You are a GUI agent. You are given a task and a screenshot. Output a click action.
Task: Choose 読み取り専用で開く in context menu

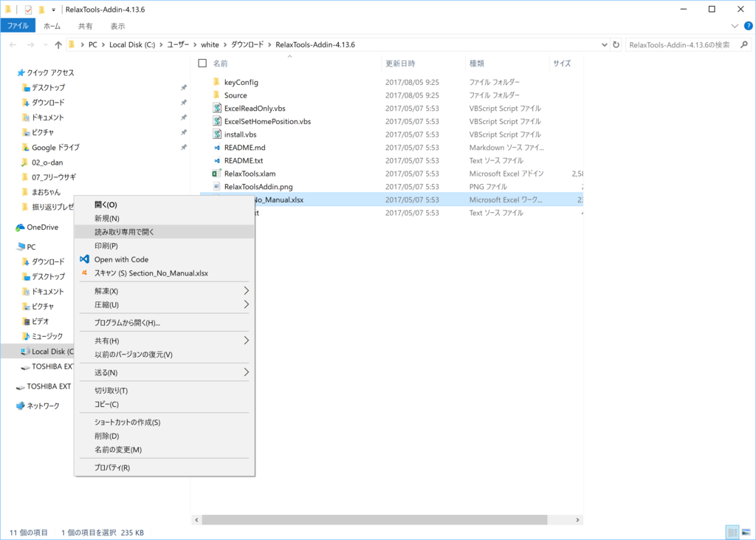[165, 232]
